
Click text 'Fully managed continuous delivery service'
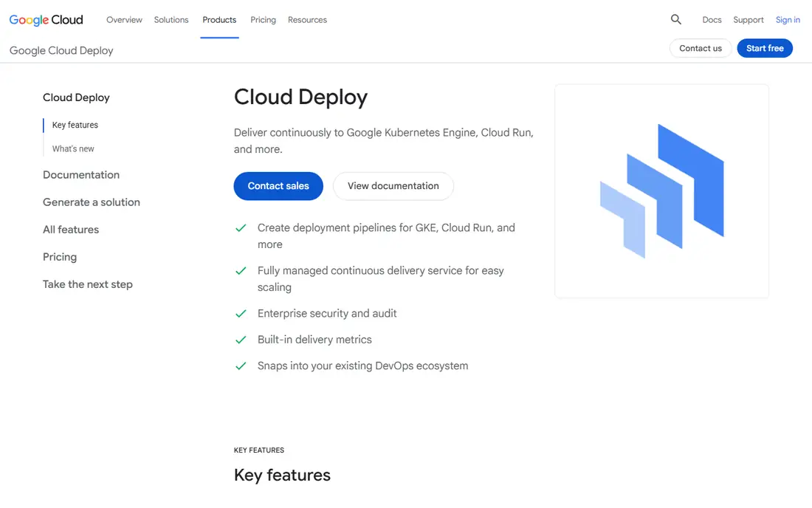click(360, 270)
